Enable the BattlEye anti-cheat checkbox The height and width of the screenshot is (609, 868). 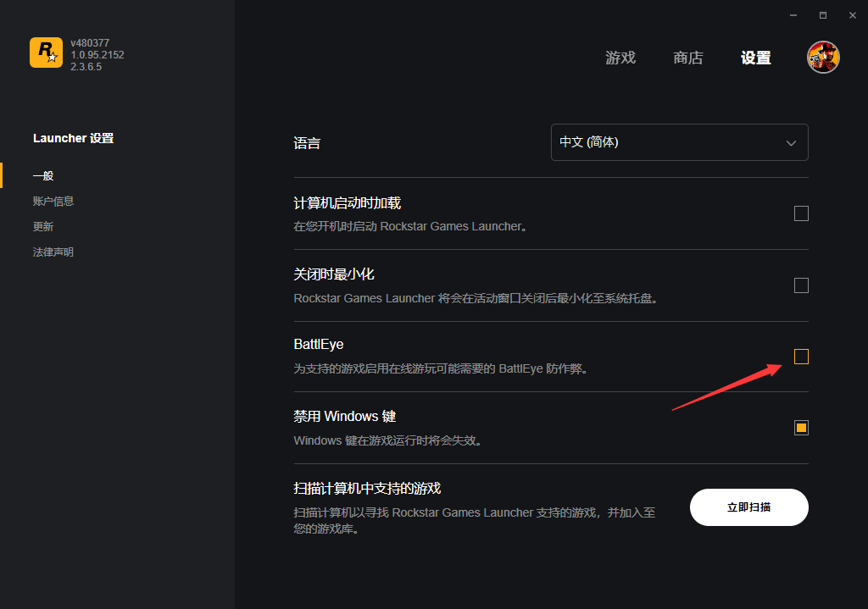click(801, 357)
